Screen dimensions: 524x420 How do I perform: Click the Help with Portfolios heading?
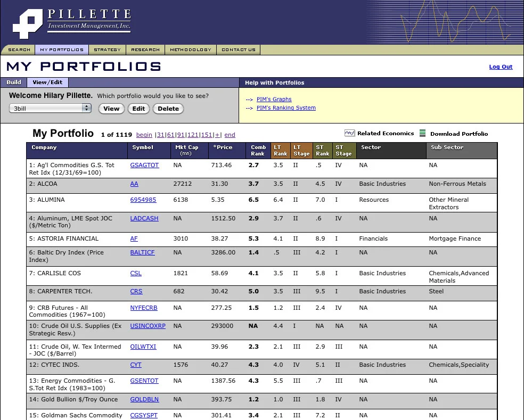coord(274,83)
